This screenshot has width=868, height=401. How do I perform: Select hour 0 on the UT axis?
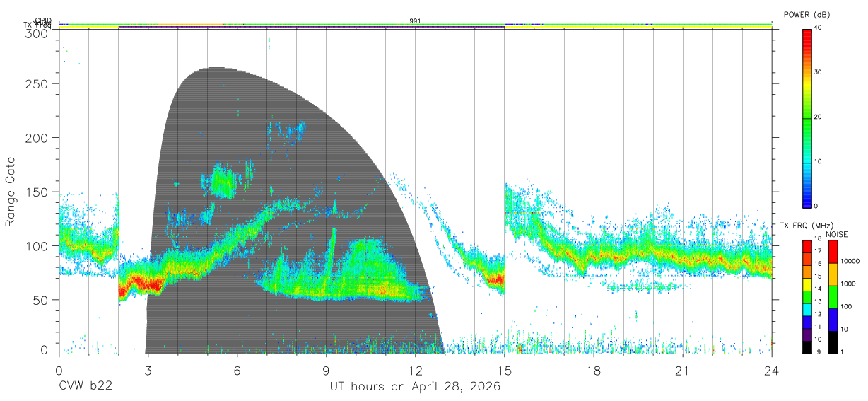59,370
